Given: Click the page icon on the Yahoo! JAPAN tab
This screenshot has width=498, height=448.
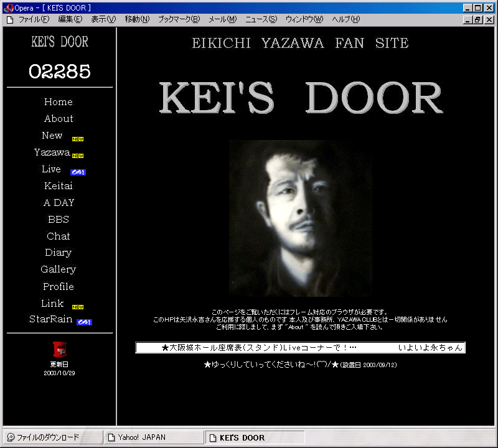Looking at the screenshot, I should pos(111,437).
